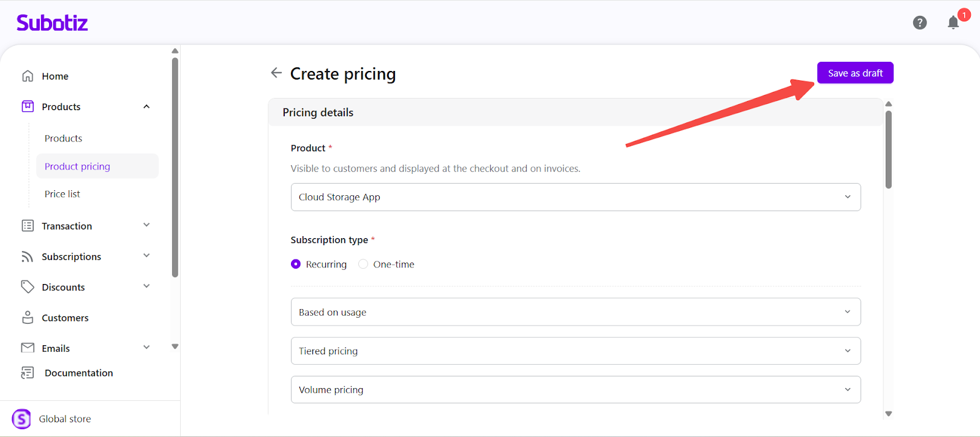Click the pricing form vertical scrollbar
Screen dimensions: 980x437
pyautogui.click(x=888, y=149)
